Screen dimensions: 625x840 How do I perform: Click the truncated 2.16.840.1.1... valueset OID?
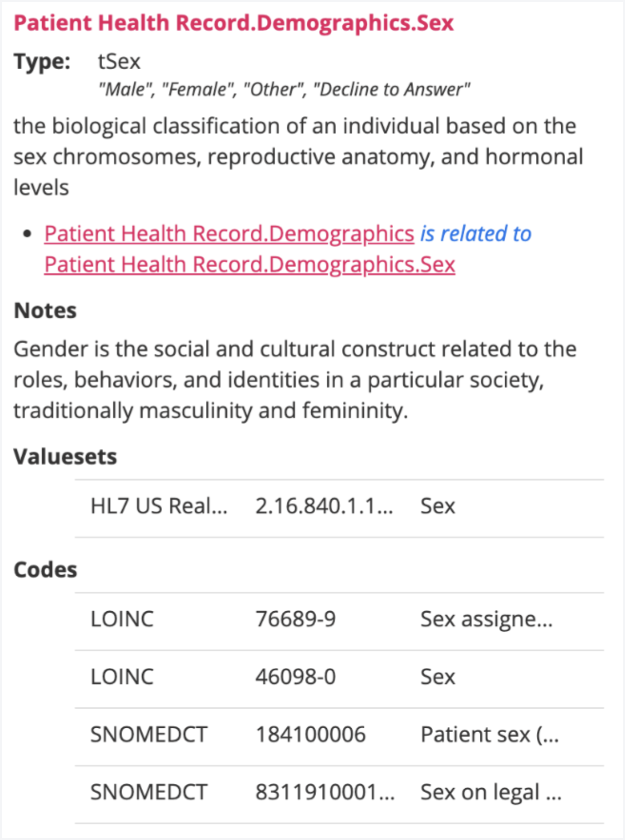(x=324, y=506)
